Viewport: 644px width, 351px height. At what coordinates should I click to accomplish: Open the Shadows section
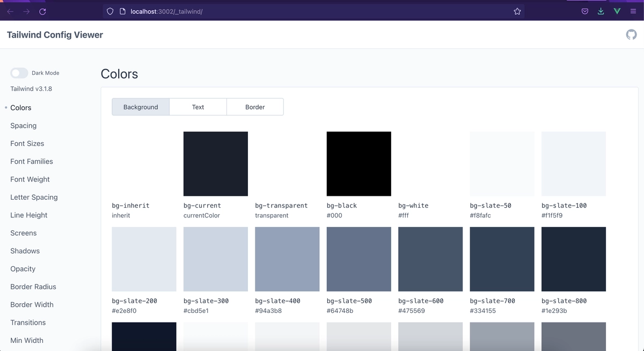(x=25, y=251)
